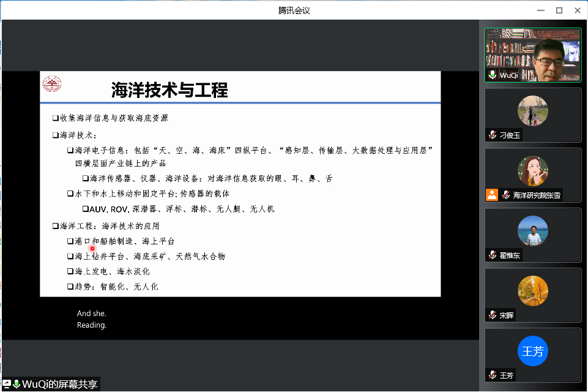Click the orange host icon beside 海洋研究院张雪
This screenshot has width=588, height=392.
coord(492,195)
